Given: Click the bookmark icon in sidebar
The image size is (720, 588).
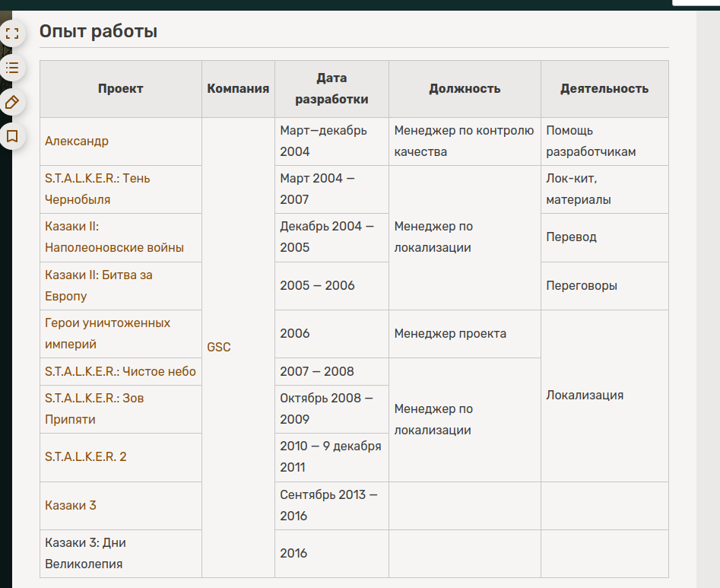Looking at the screenshot, I should click(12, 136).
